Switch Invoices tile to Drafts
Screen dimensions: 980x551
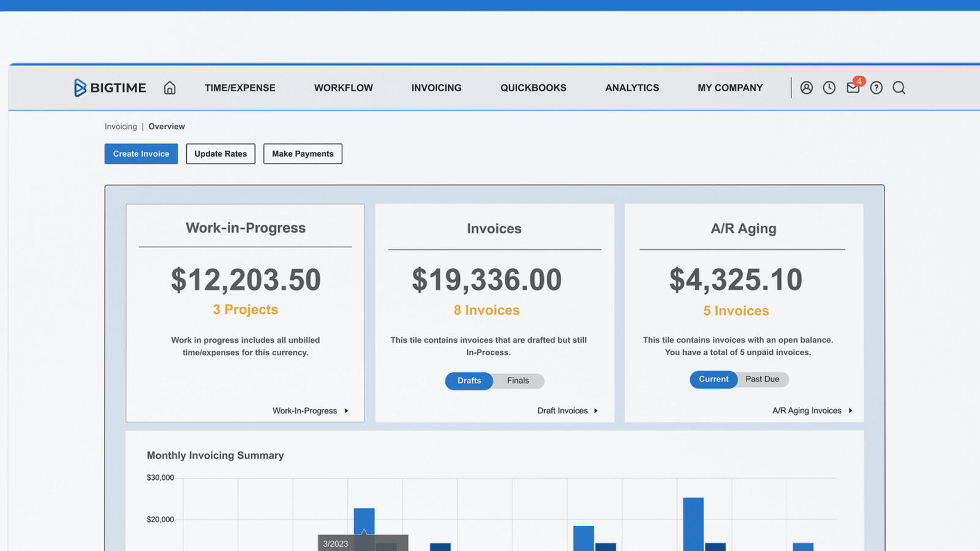pos(469,381)
